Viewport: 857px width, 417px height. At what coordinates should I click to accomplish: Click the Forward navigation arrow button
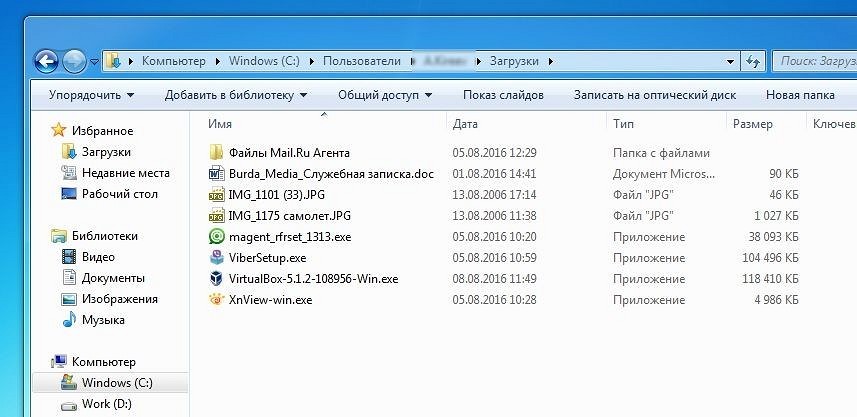coord(74,61)
